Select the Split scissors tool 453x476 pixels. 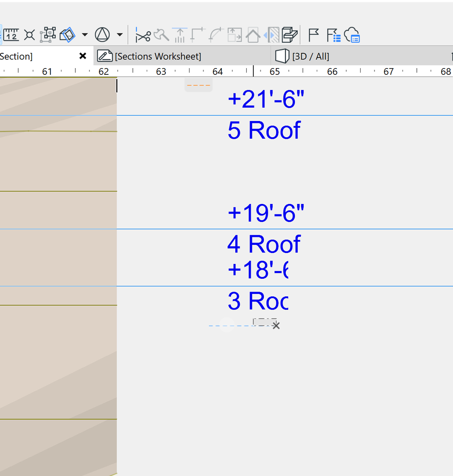[x=143, y=35]
